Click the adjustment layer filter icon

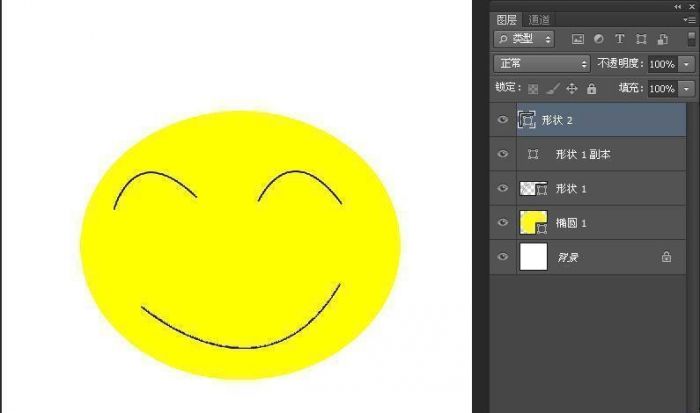(598, 39)
